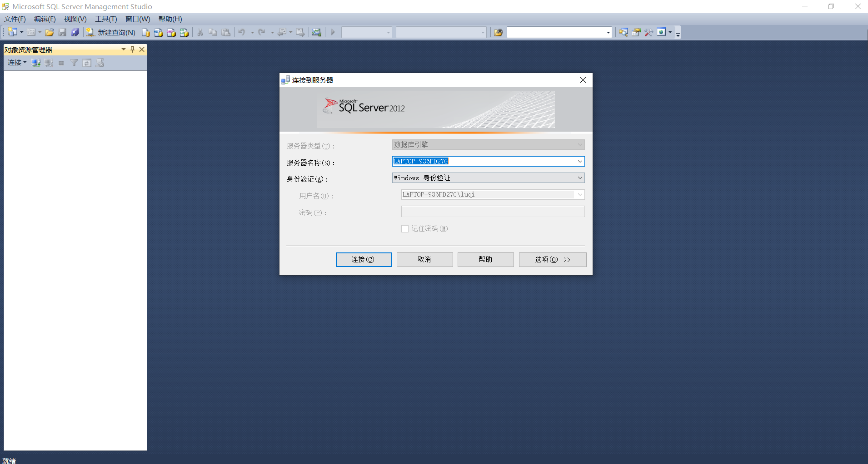868x464 pixels.
Task: Click the Activity Monitor icon
Action: [317, 32]
